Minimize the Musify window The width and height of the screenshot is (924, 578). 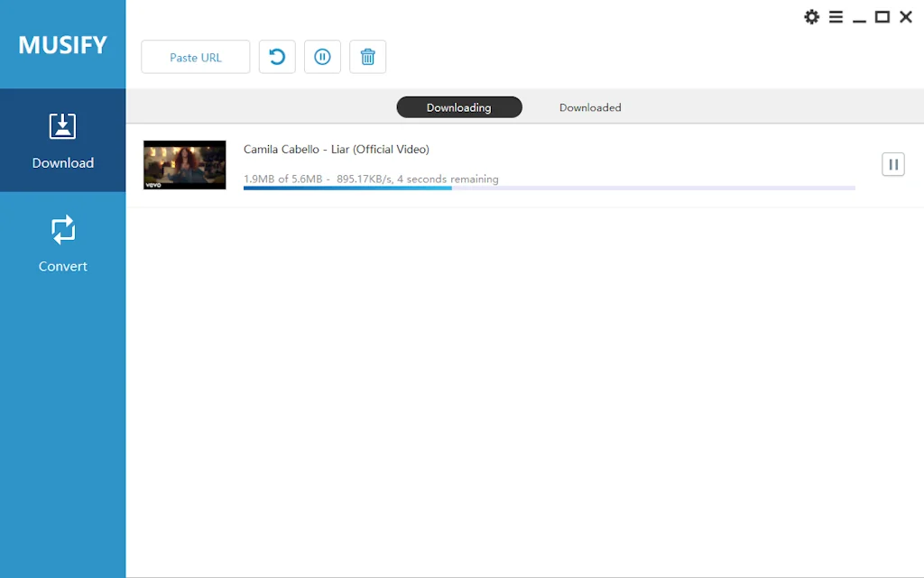pos(859,17)
